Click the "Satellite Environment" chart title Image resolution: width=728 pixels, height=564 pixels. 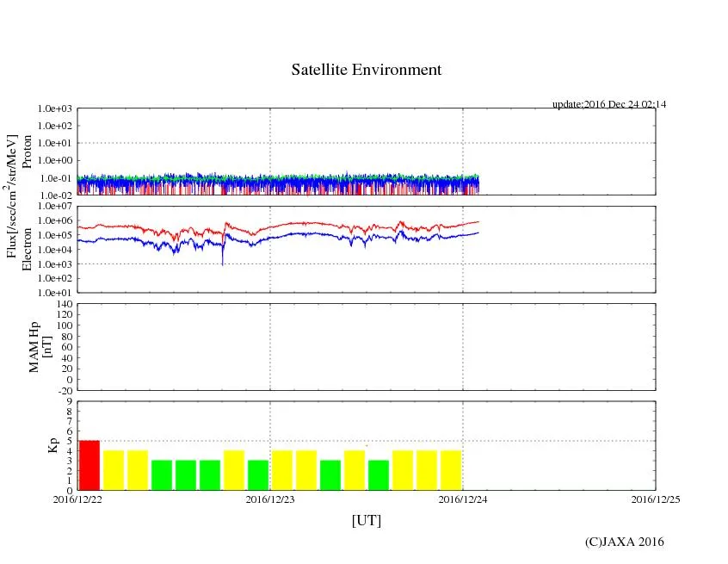(x=367, y=70)
